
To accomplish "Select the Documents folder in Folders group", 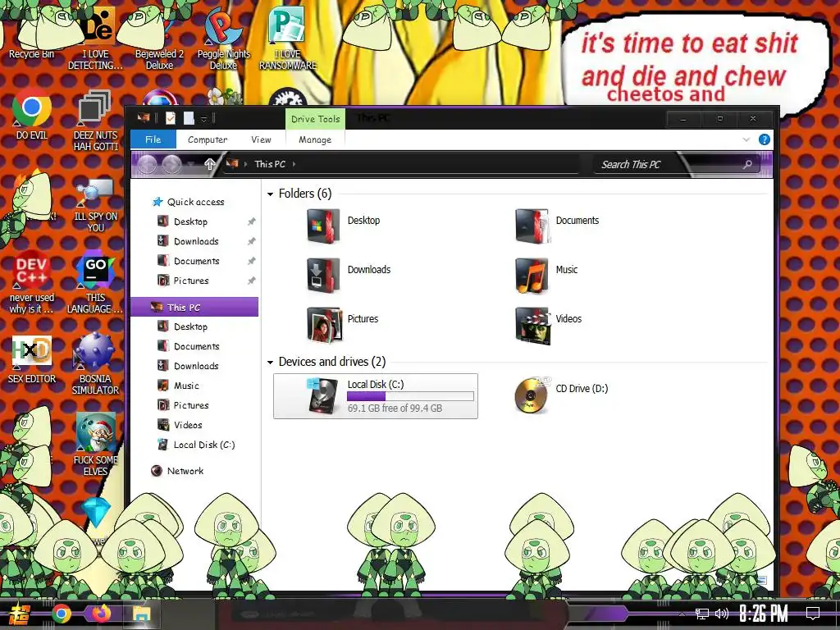I will 557,226.
